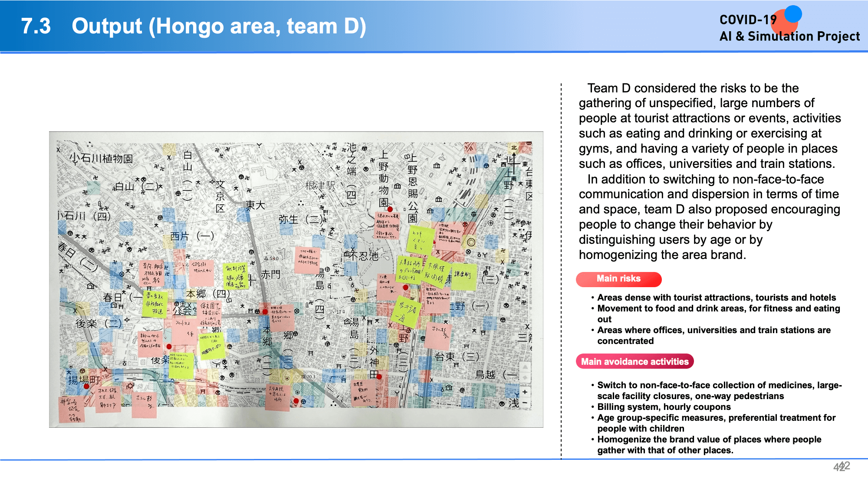
Task: Click the map label '本郷 (四)'
Action: pyautogui.click(x=208, y=294)
